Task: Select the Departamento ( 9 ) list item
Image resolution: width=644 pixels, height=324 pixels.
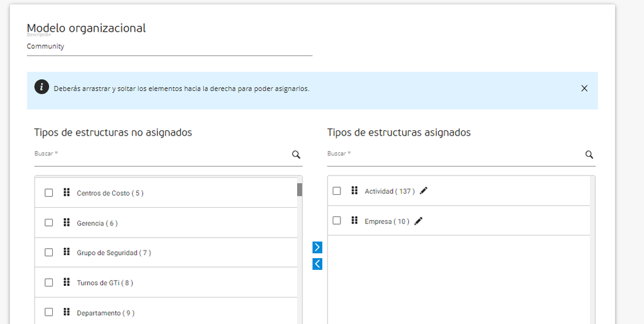Action: pos(106,313)
